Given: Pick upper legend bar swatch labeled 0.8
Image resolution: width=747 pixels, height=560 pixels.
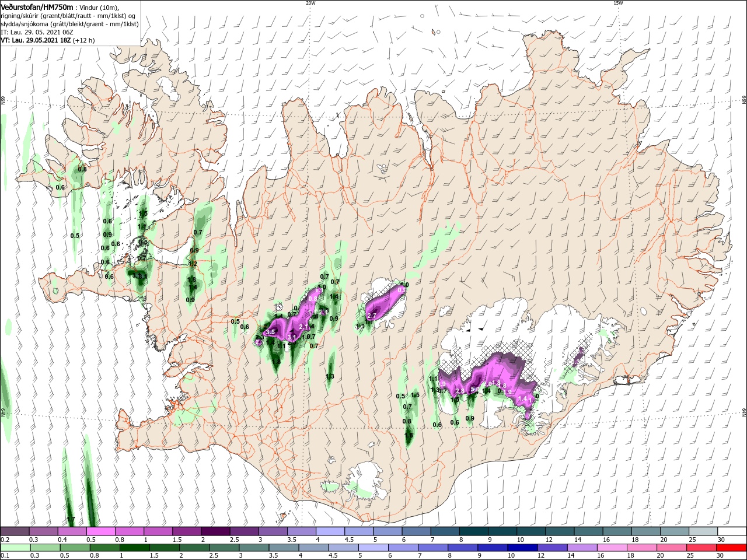Looking at the screenshot, I should click(130, 531).
